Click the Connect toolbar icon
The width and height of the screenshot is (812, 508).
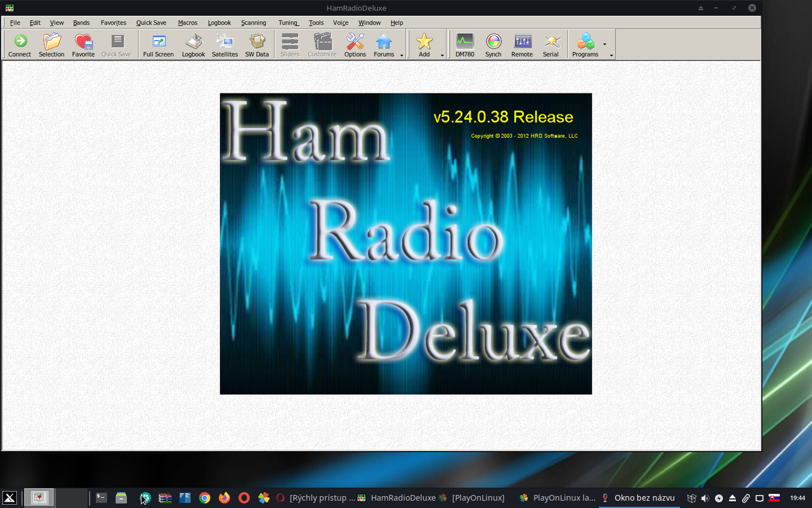[x=20, y=45]
